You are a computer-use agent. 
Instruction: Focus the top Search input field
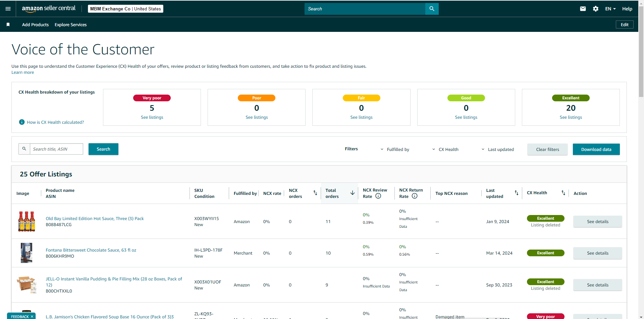pos(365,9)
